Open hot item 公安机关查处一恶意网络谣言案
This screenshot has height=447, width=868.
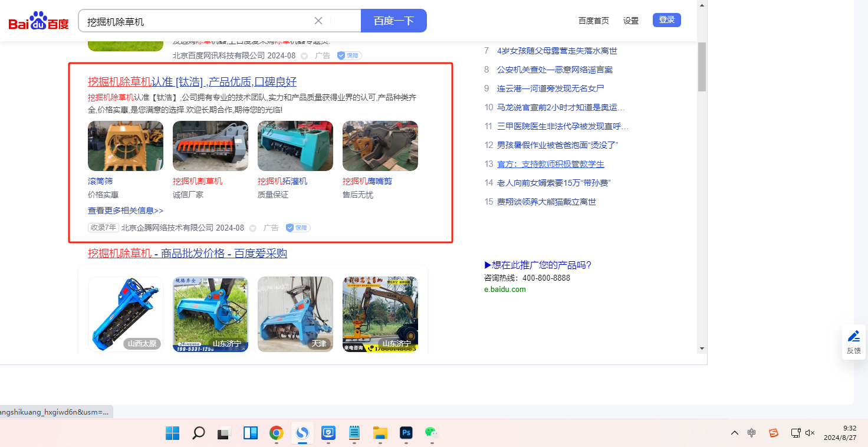coord(555,70)
